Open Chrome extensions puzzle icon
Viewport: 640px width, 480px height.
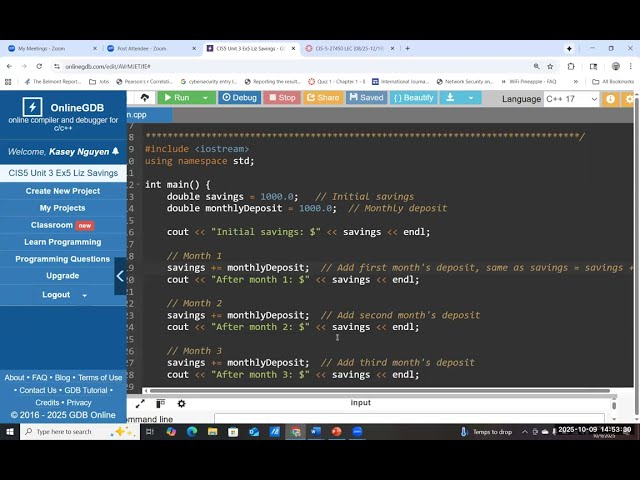click(571, 66)
